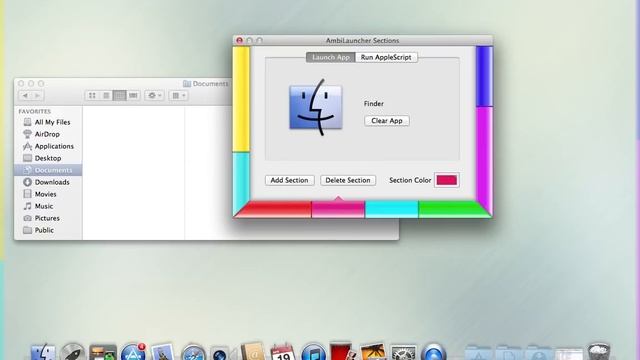This screenshot has width=640, height=360.
Task: Select the green section in AmbiLauncher border
Action: (454, 209)
